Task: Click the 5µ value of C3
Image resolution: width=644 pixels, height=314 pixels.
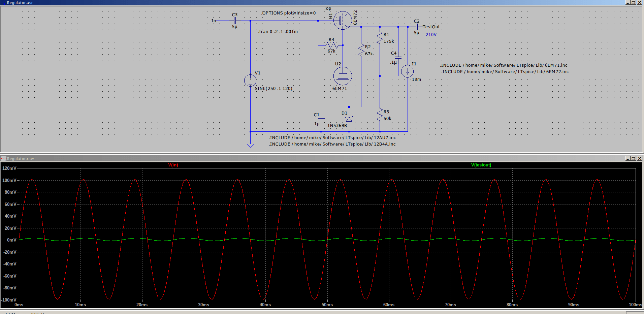Action: 235,27
